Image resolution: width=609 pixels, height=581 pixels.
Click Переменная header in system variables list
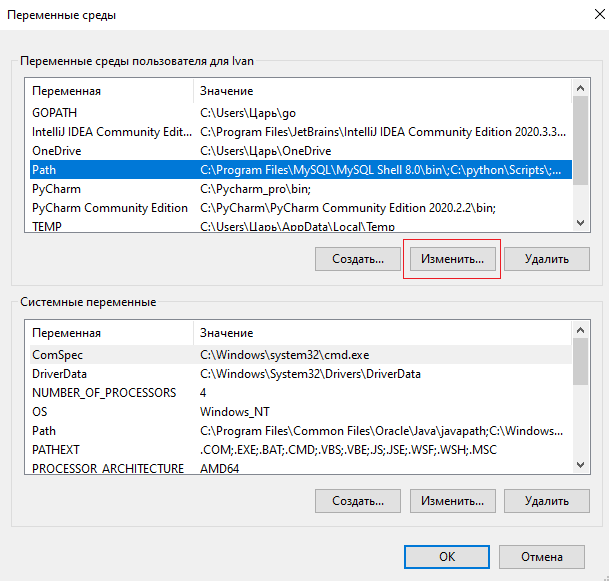[x=111, y=333]
